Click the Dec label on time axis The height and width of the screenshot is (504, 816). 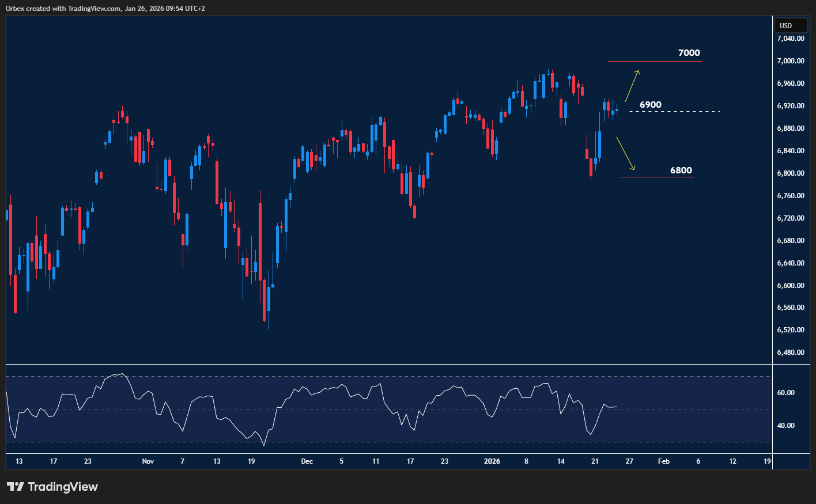pos(307,461)
